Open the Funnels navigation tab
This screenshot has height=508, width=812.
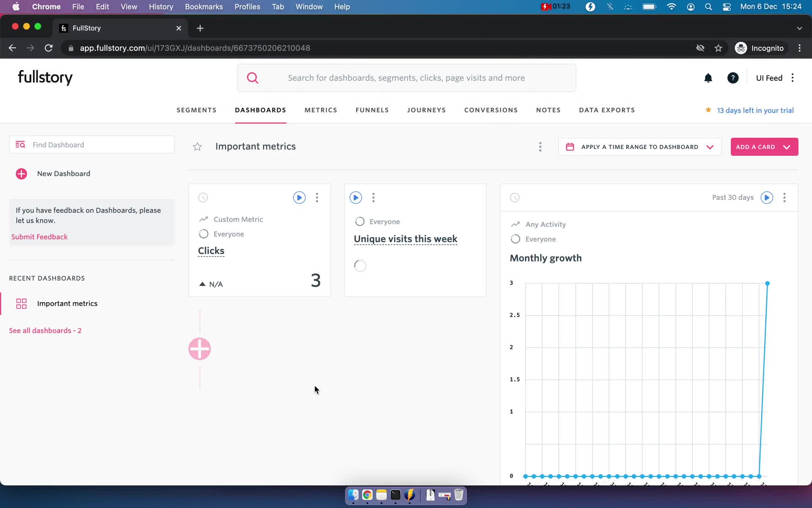pos(373,110)
